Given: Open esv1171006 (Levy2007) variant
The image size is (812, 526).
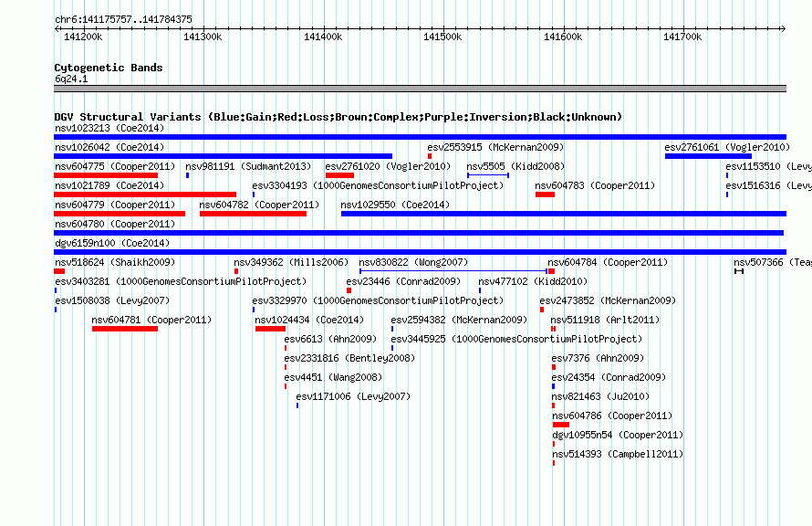Looking at the screenshot, I should [x=353, y=396].
